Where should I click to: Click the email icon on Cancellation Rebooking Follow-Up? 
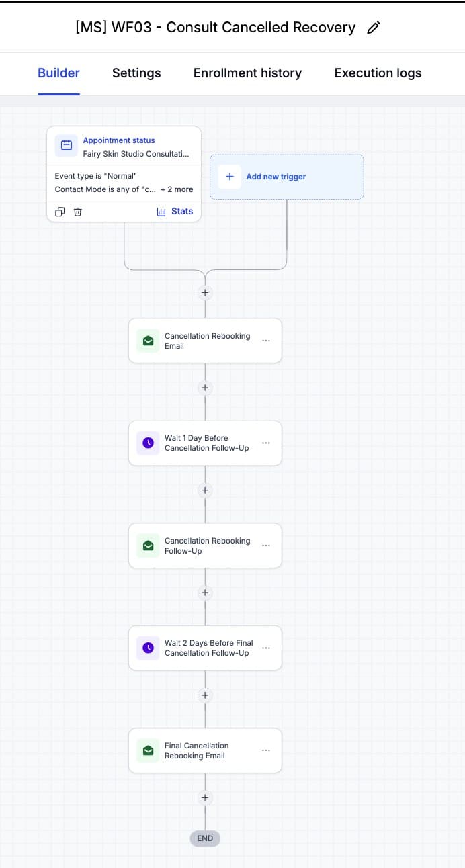(148, 546)
